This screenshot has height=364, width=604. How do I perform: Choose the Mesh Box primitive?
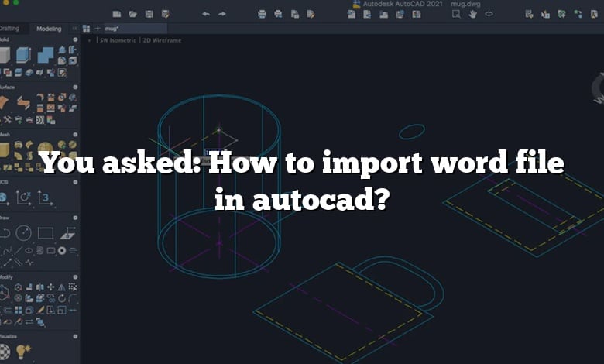[x=4, y=149]
